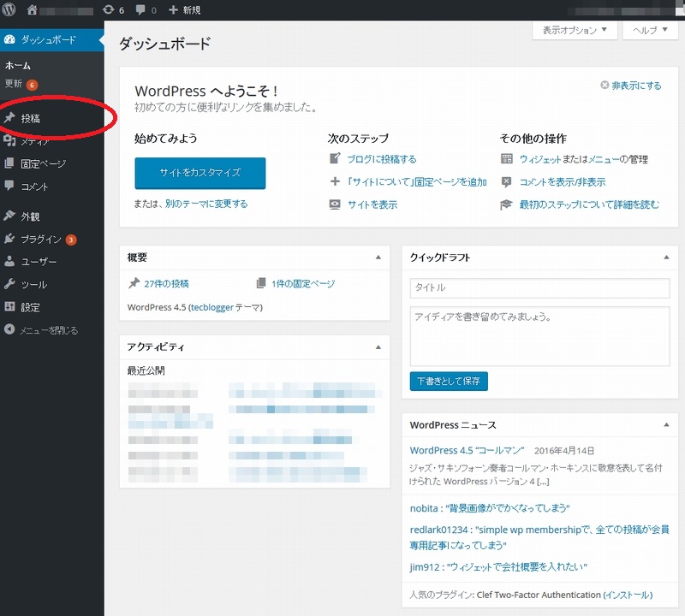
Task: Click the ツール wrench icon
Action: [x=9, y=284]
